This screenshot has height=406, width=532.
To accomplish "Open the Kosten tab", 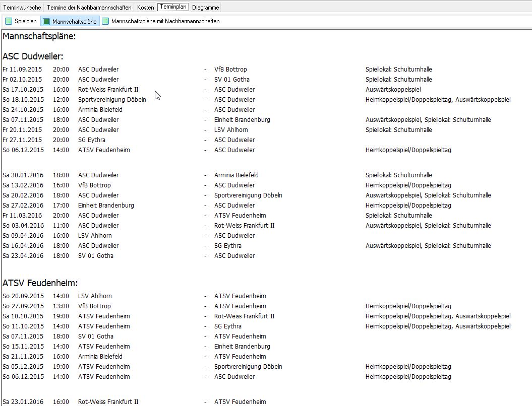I will (x=145, y=8).
